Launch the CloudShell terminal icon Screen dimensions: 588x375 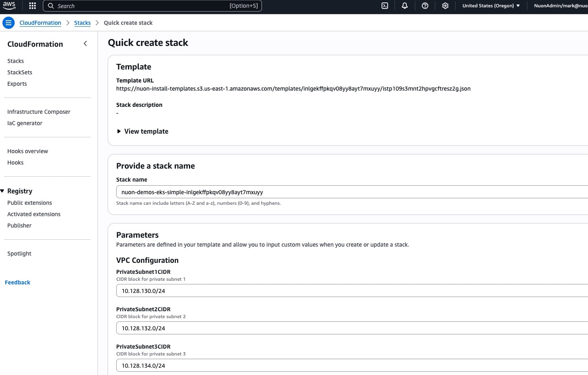tap(385, 6)
